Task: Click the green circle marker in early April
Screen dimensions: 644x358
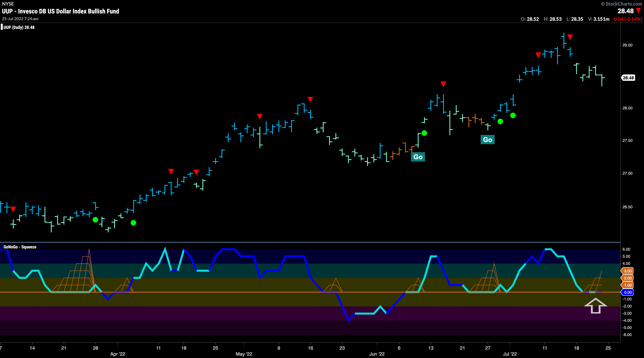Action: click(x=133, y=223)
